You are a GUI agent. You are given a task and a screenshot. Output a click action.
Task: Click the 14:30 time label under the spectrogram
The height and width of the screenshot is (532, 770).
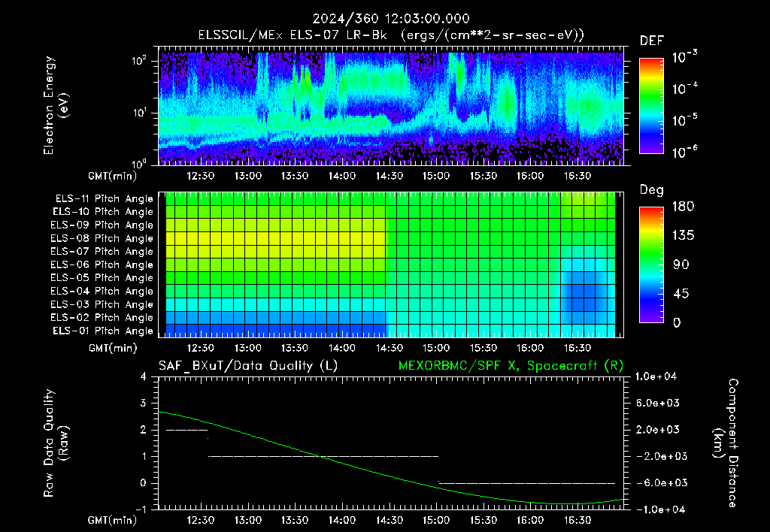(x=390, y=176)
